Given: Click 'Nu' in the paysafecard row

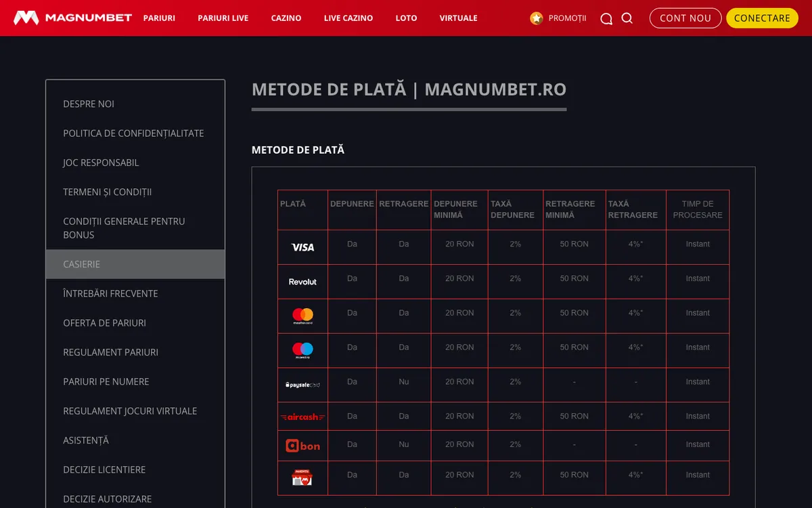Looking at the screenshot, I should [404, 382].
